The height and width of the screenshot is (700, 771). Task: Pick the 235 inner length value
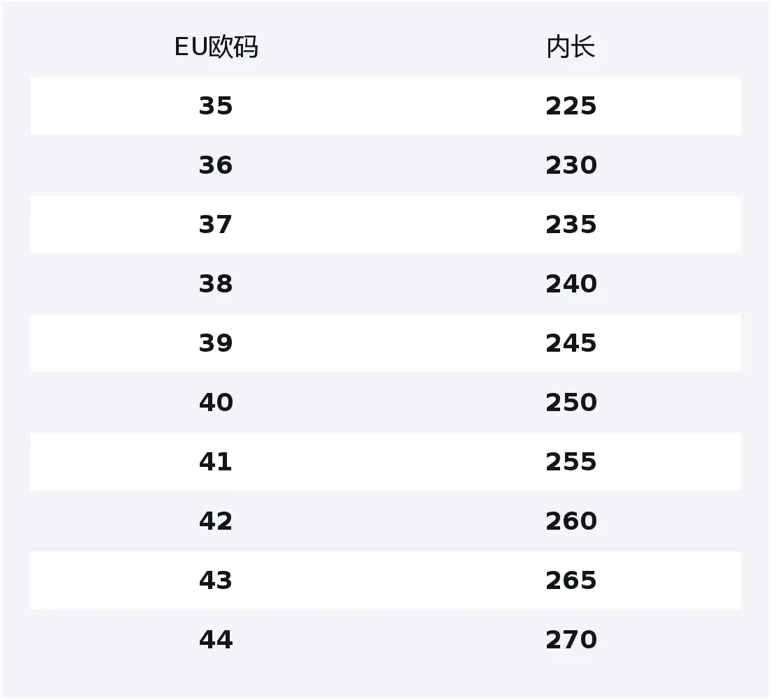[571, 225]
